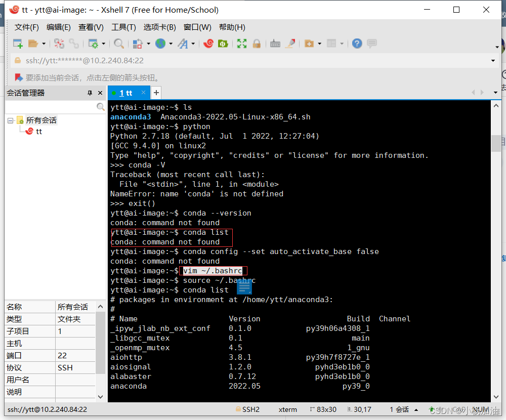
Task: Open a new session with the new session icon
Action: click(17, 44)
